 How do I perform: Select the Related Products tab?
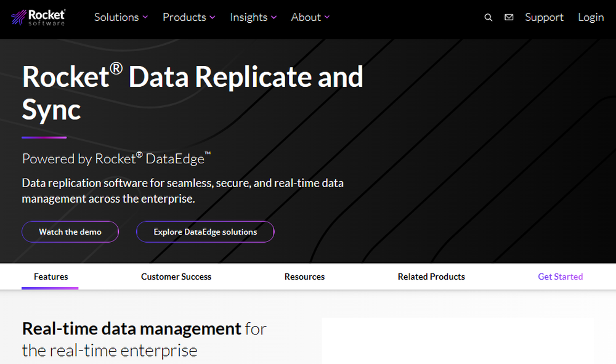431,277
